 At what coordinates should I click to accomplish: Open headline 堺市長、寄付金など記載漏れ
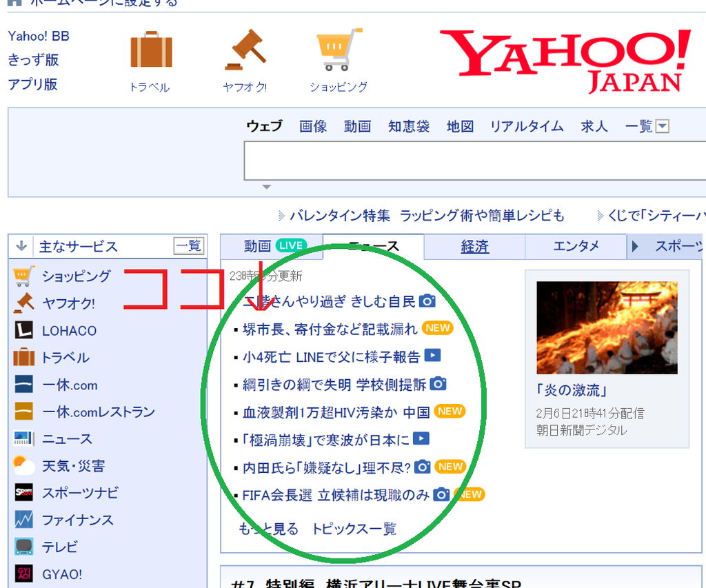click(330, 329)
